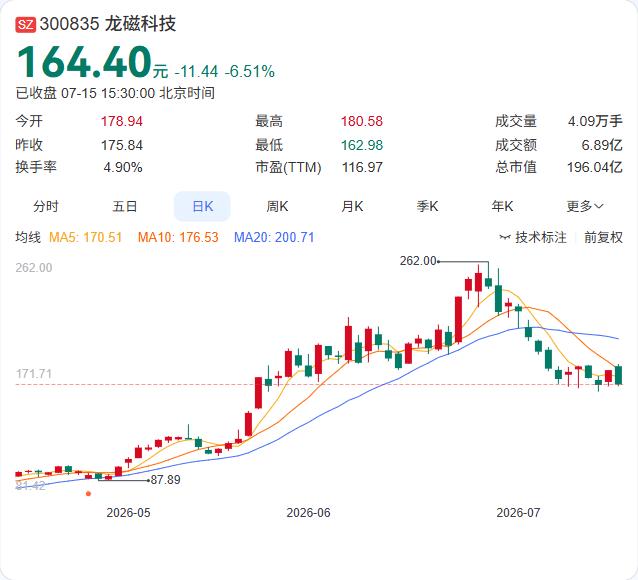Click the last green candlestick on the chart
Screen dimensions: 638x580
point(618,375)
